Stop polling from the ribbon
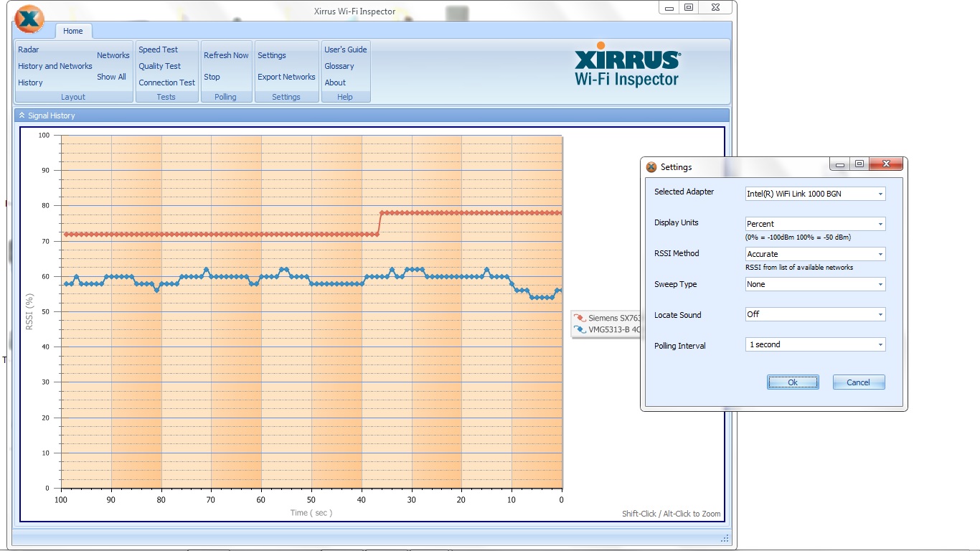Image resolution: width=980 pixels, height=551 pixels. coord(212,77)
